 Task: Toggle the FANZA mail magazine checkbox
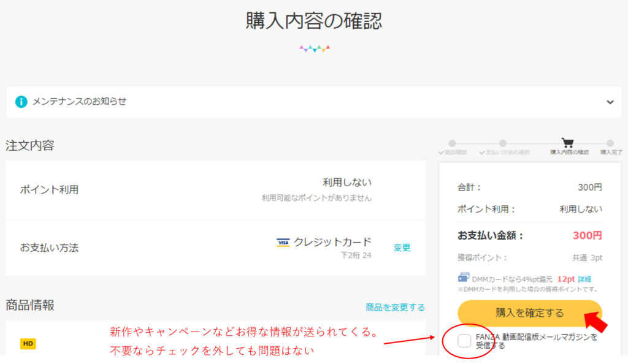tap(465, 341)
